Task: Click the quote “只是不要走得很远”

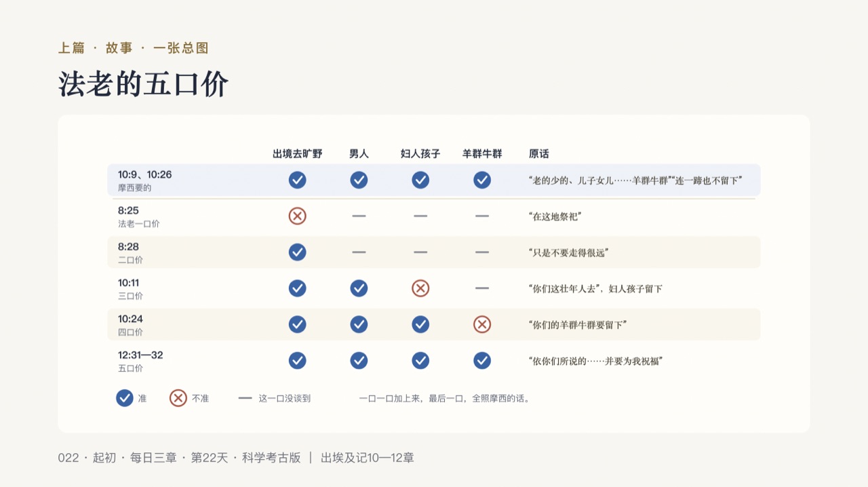Action: [568, 252]
